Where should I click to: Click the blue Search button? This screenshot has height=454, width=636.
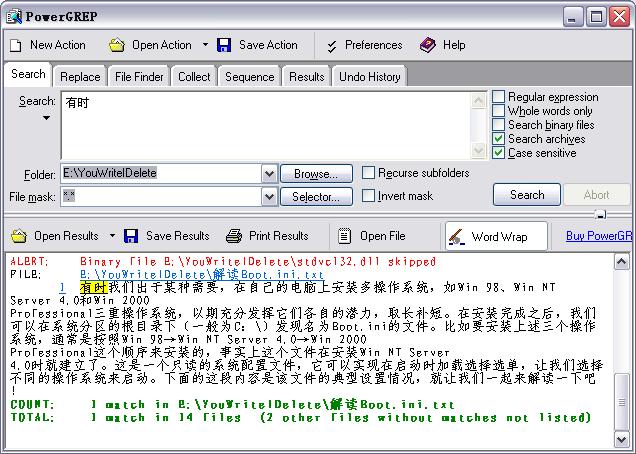[x=527, y=195]
